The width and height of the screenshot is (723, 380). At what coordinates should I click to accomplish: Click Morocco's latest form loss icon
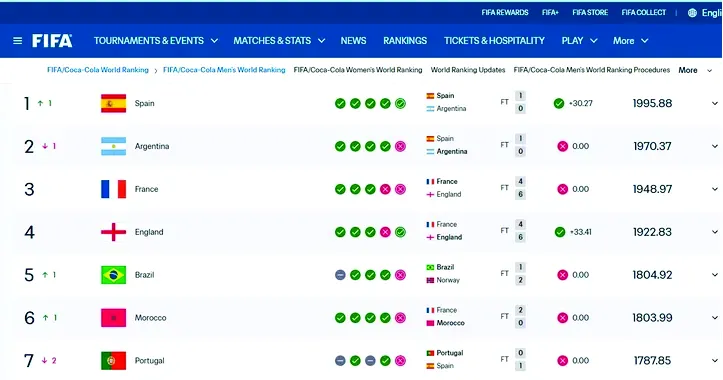coord(400,318)
